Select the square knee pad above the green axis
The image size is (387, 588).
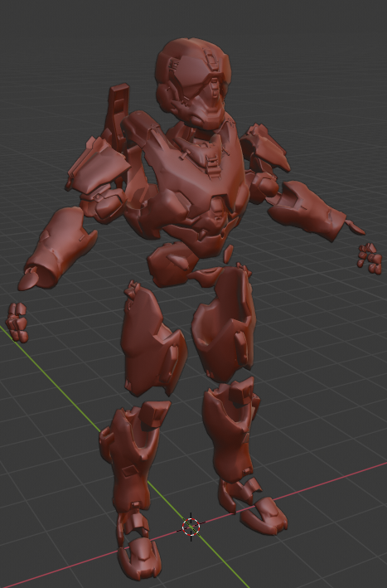tap(153, 415)
